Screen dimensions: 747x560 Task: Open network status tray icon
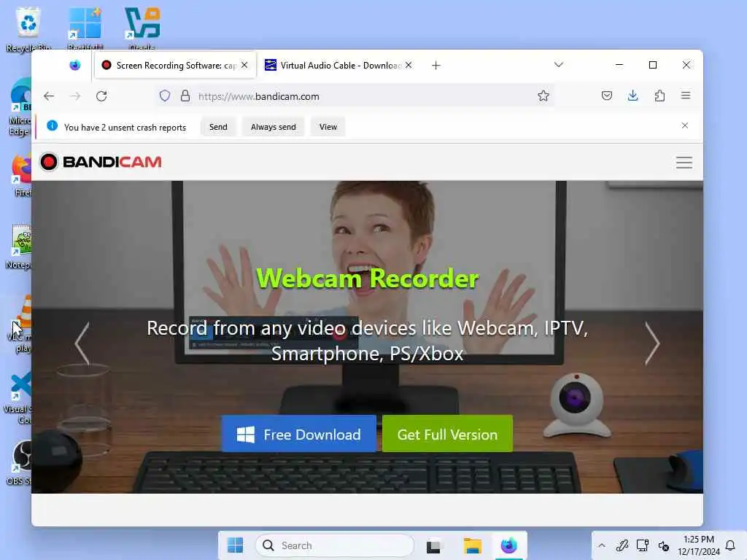point(643,545)
